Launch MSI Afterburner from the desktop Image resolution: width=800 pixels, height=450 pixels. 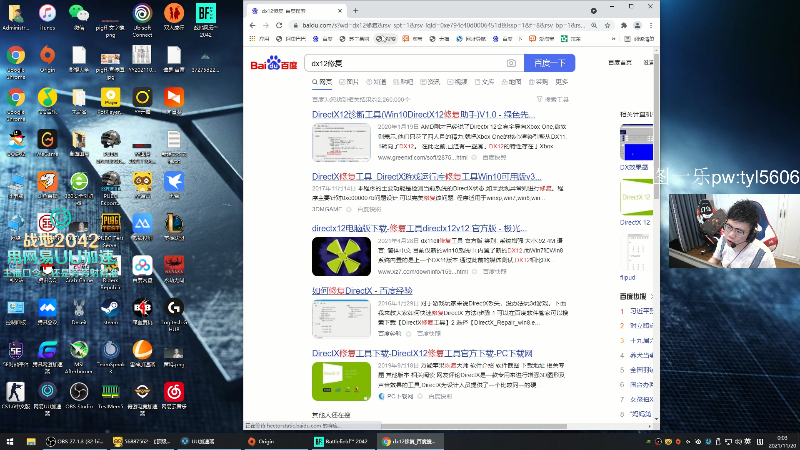(79, 356)
